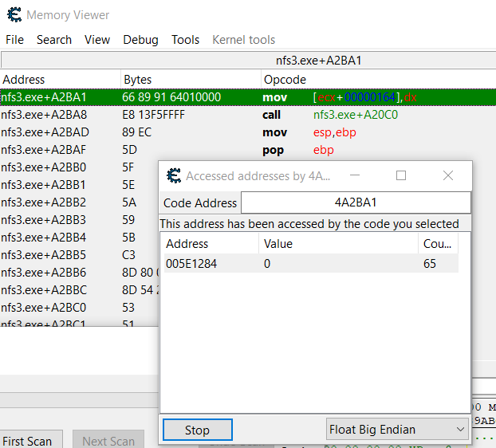
Task: Open the Kernel tools menu
Action: (x=243, y=40)
